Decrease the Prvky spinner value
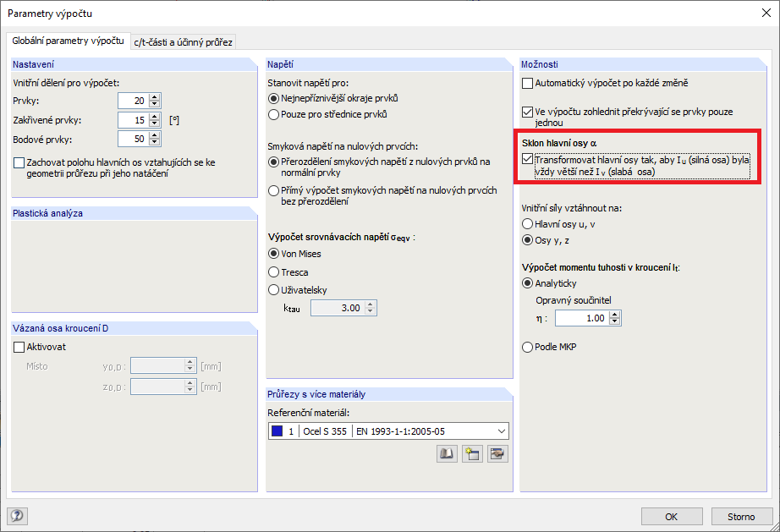The height and width of the screenshot is (532, 780). [x=155, y=104]
